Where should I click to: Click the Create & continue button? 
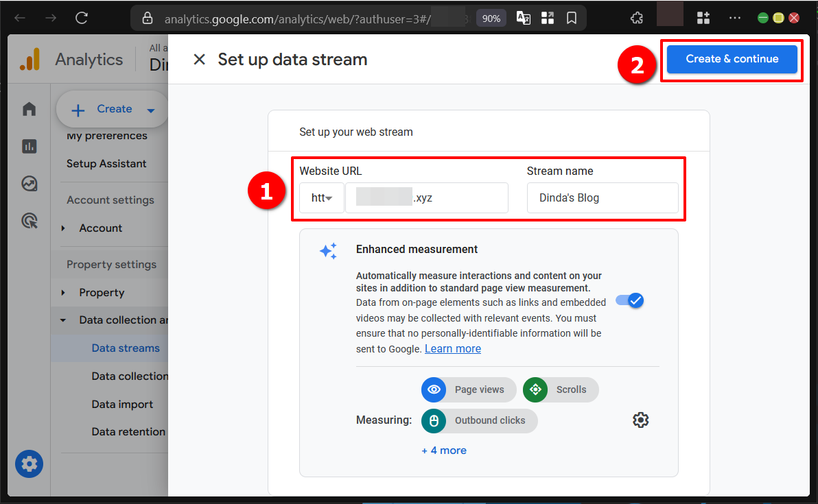tap(732, 59)
